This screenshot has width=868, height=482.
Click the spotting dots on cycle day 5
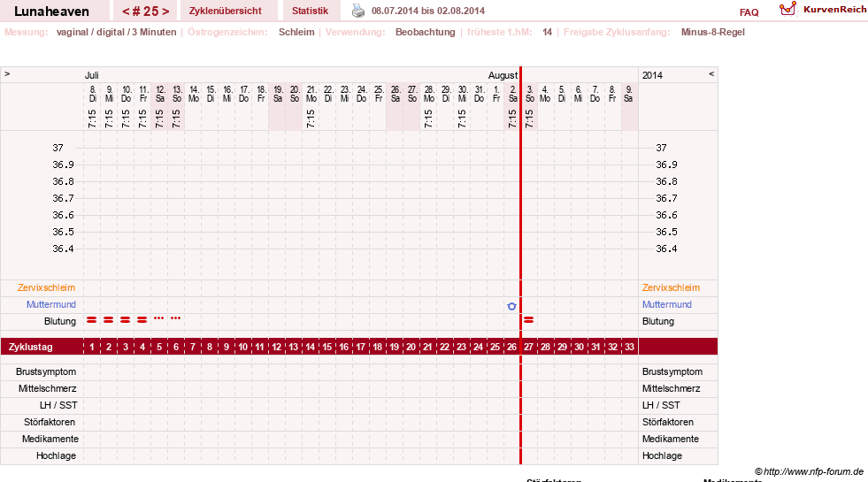point(159,318)
